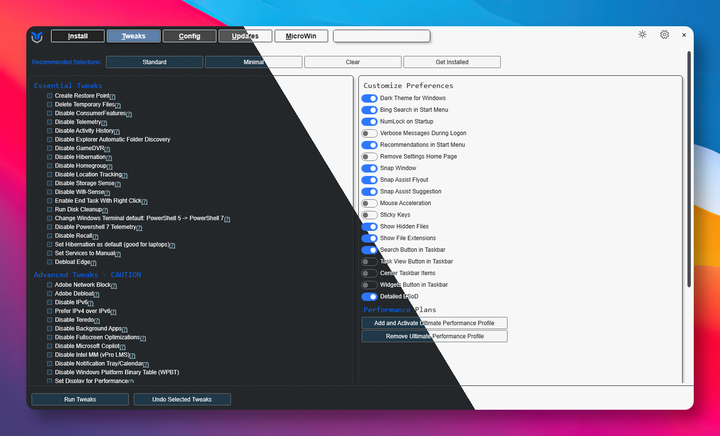Switch to the Install tab
The height and width of the screenshot is (436, 720).
(x=78, y=36)
